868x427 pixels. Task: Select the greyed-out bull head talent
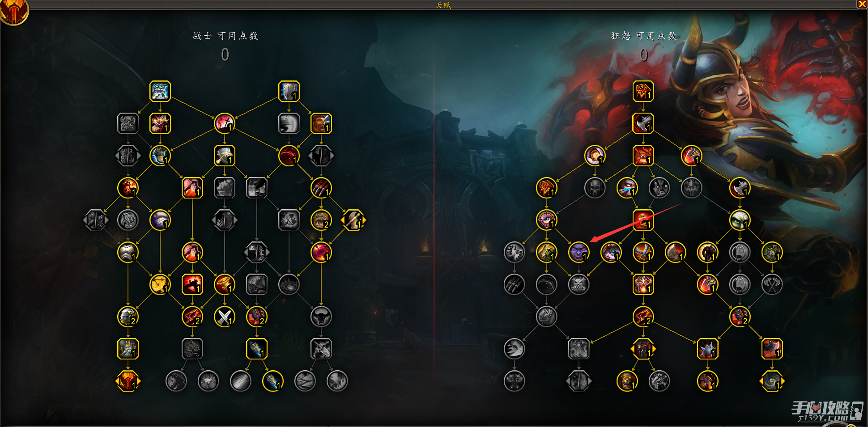[x=321, y=317]
